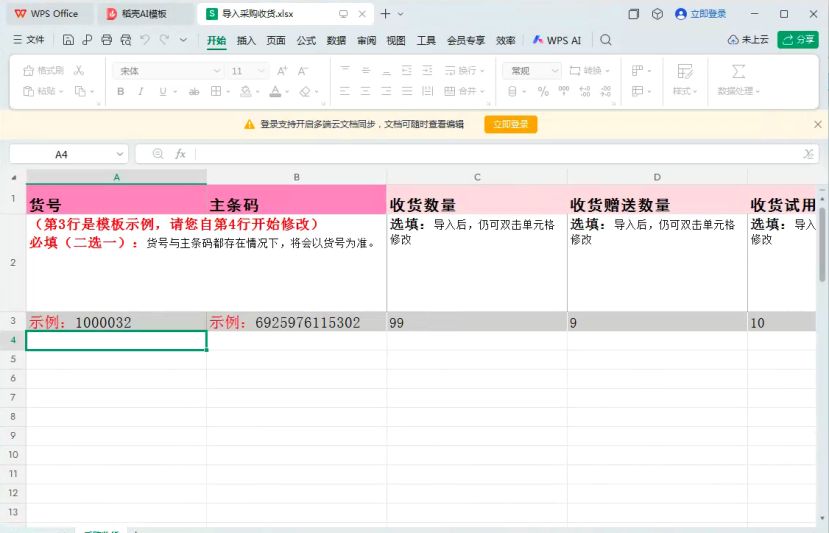Switch to the 插入 Insert tab
This screenshot has height=533, width=829.
(x=246, y=40)
